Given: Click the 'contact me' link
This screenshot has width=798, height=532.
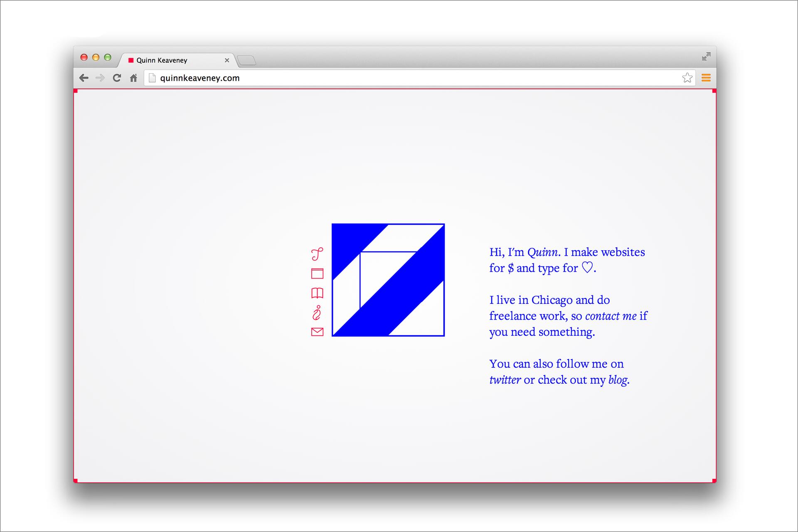Looking at the screenshot, I should pos(611,316).
